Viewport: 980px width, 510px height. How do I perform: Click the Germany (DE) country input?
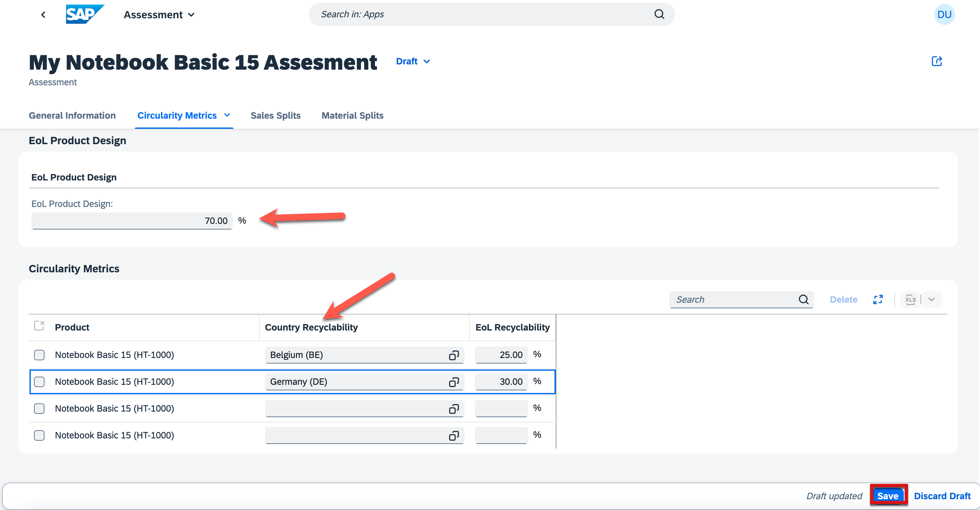(364, 382)
